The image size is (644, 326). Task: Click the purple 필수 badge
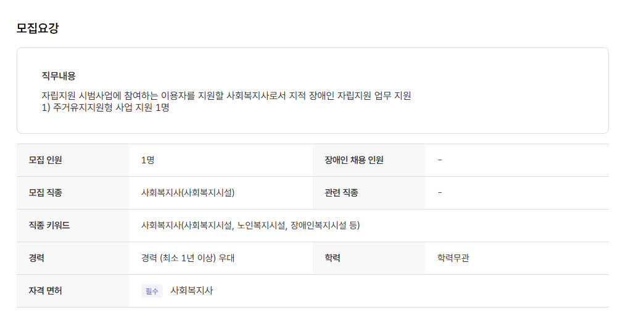(x=152, y=291)
